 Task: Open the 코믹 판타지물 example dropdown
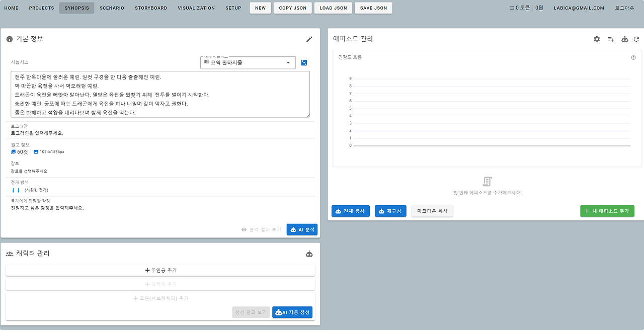(x=248, y=63)
